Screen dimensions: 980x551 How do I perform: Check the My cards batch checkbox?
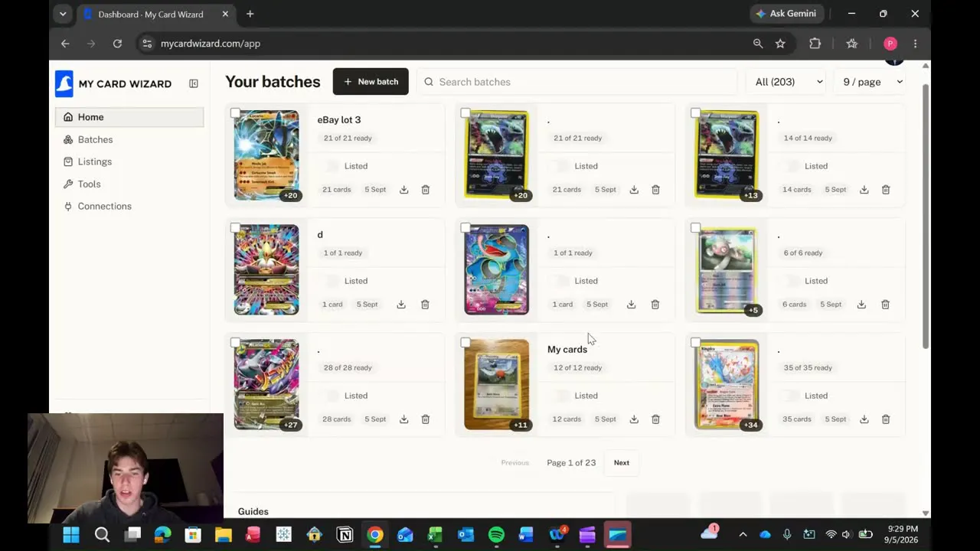tap(465, 343)
